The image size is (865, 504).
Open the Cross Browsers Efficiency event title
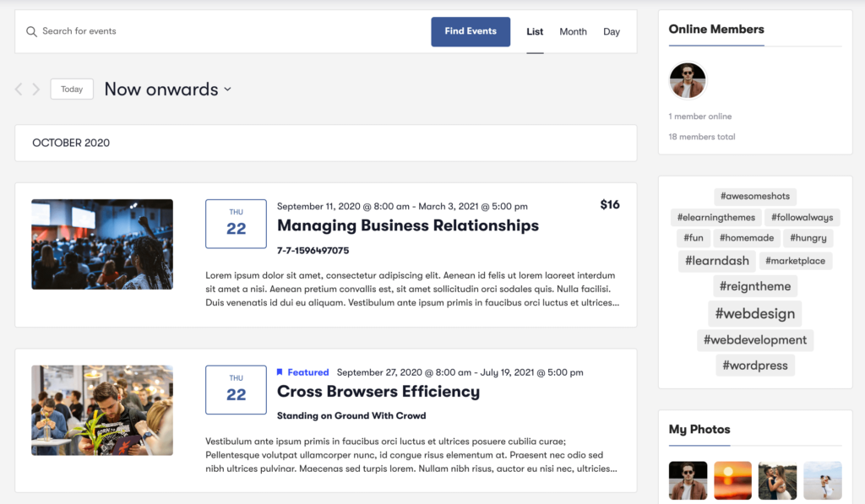point(378,392)
